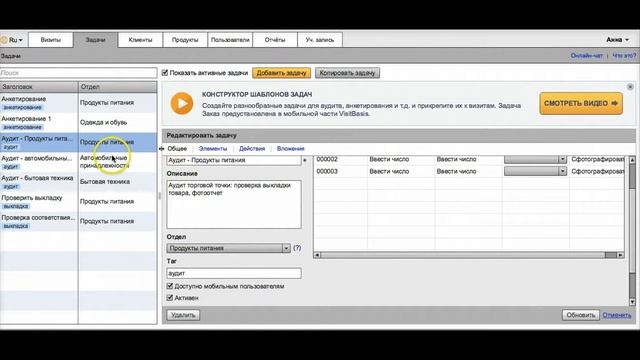Click the panel splitter collapse handle
Image resolution: width=640 pixels, height=360 pixels.
(160, 196)
